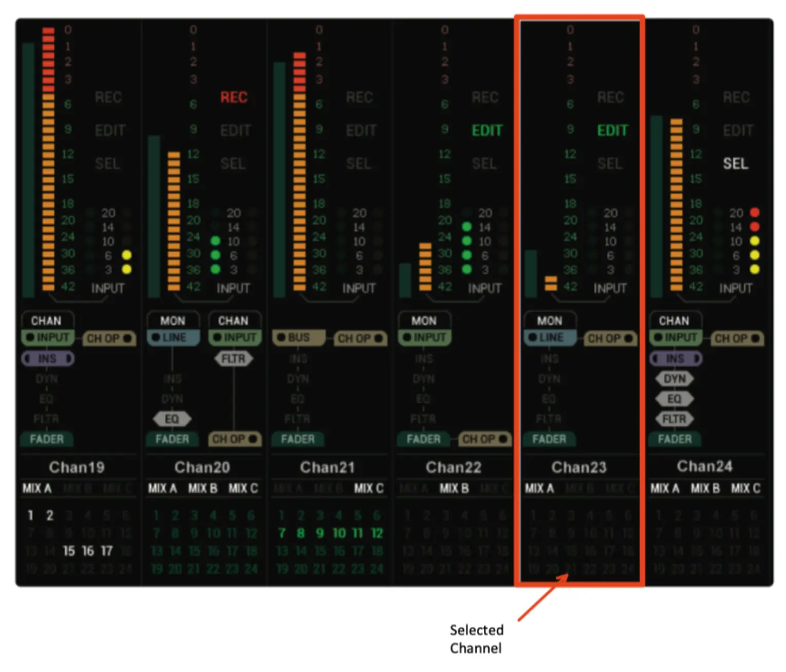The width and height of the screenshot is (786, 672).
Task: Click Chan22's input level meter
Action: [x=425, y=267]
